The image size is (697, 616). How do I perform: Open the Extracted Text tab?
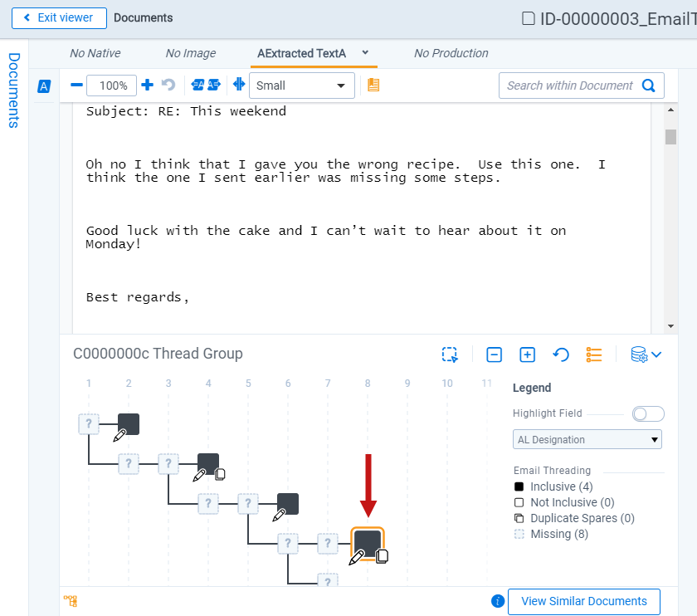[x=301, y=53]
